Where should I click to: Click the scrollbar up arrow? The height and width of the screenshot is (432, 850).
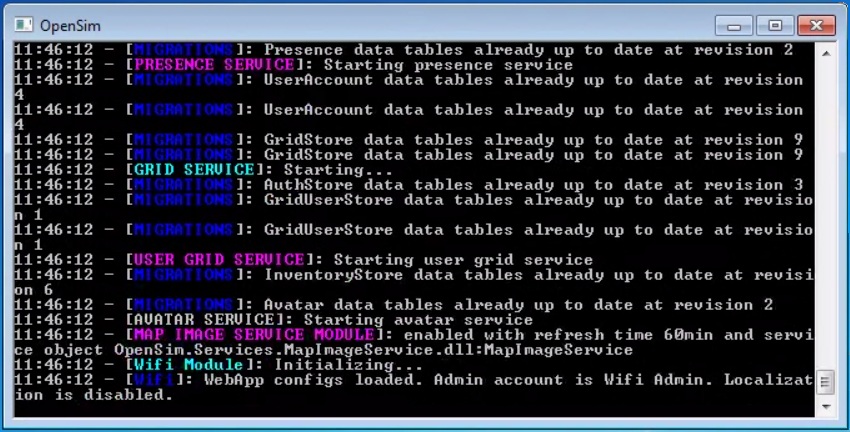[826, 53]
